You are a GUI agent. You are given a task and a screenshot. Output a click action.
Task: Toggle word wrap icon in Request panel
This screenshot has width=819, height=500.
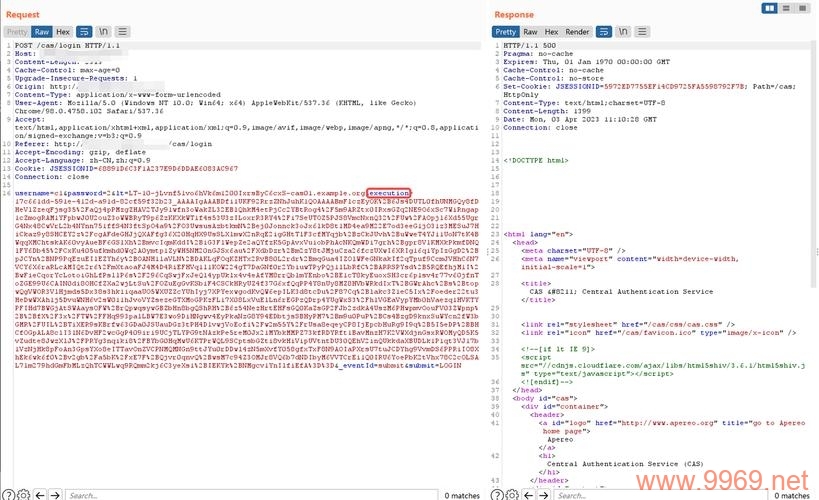click(84, 32)
